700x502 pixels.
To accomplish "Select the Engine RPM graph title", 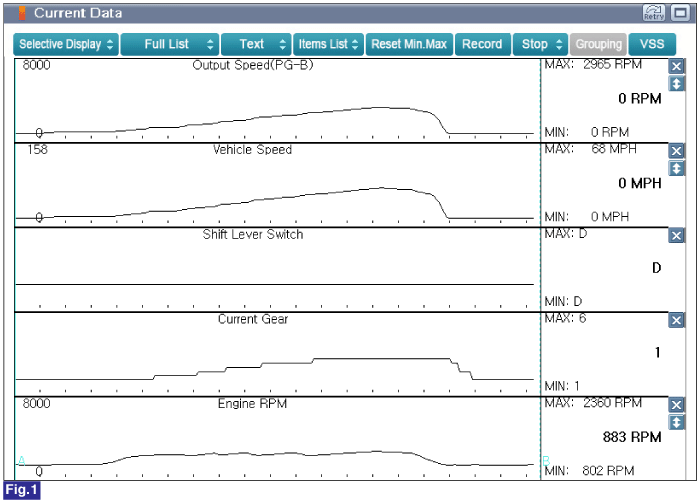I will tap(252, 404).
